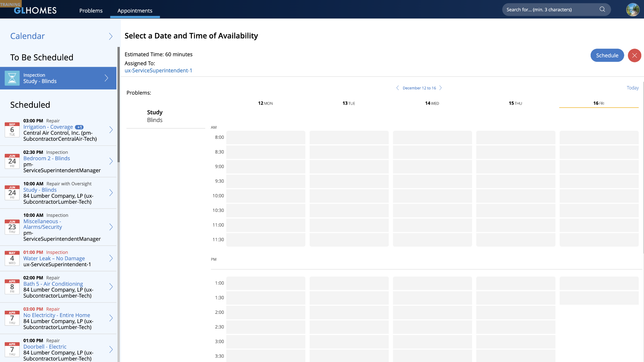The image size is (644, 362).
Task: Click the red cancel X button
Action: click(634, 56)
